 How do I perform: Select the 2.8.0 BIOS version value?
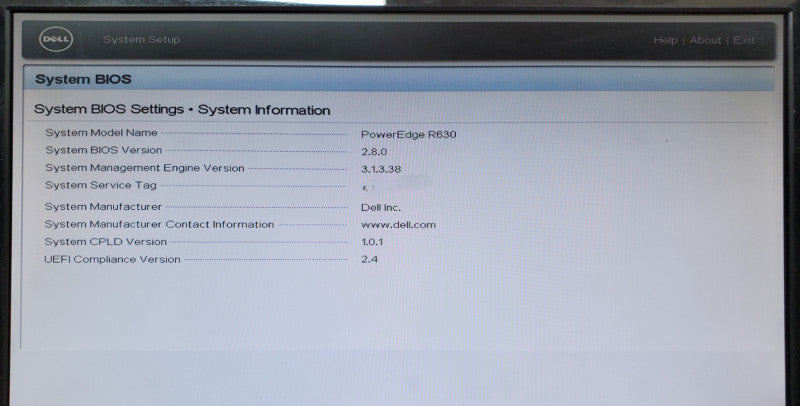pos(374,152)
